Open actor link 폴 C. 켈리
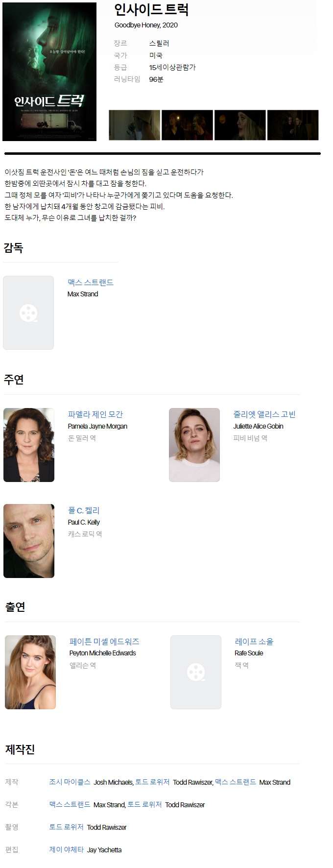The height and width of the screenshot is (868, 333). 84,510
